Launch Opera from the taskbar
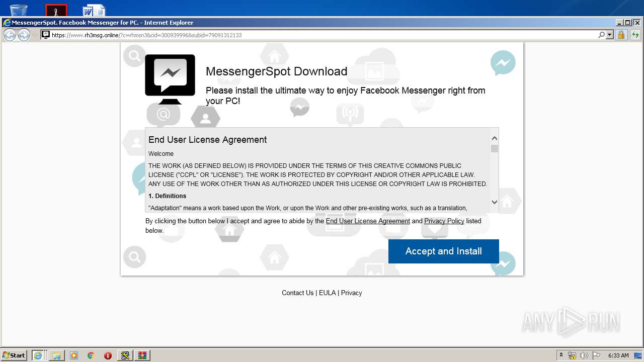 (108, 355)
